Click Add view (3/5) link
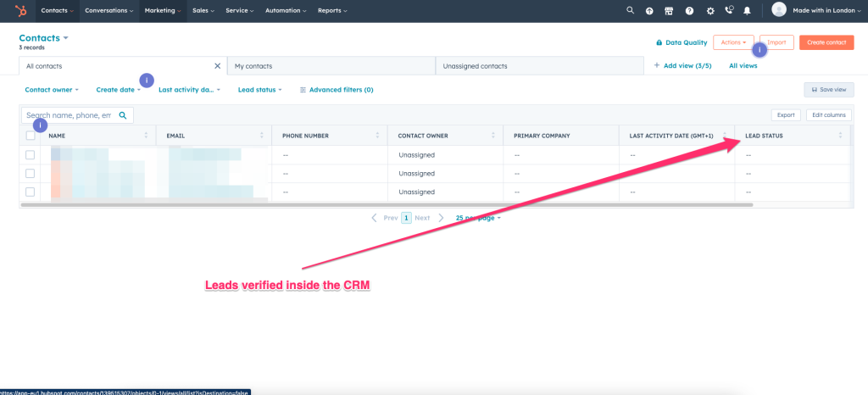 pyautogui.click(x=682, y=66)
